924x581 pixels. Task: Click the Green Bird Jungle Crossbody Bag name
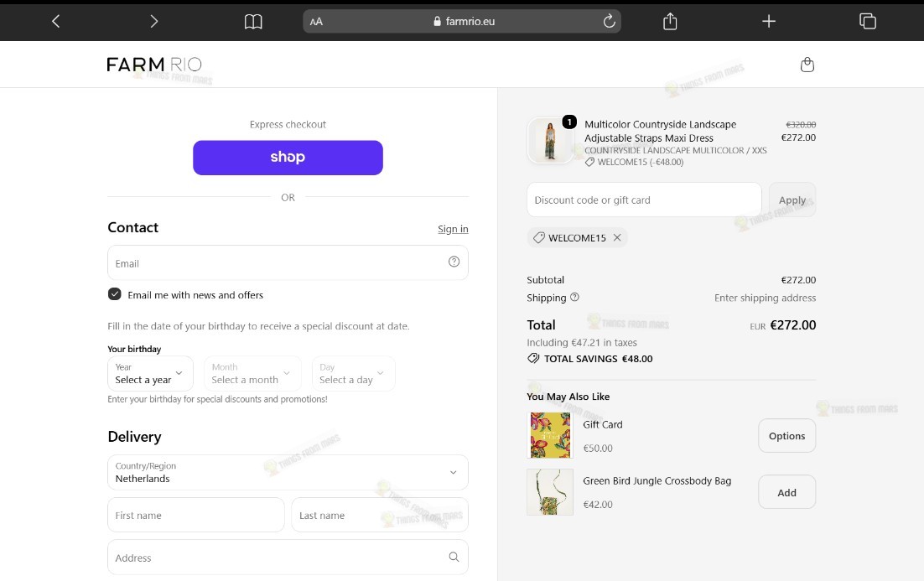[657, 481]
